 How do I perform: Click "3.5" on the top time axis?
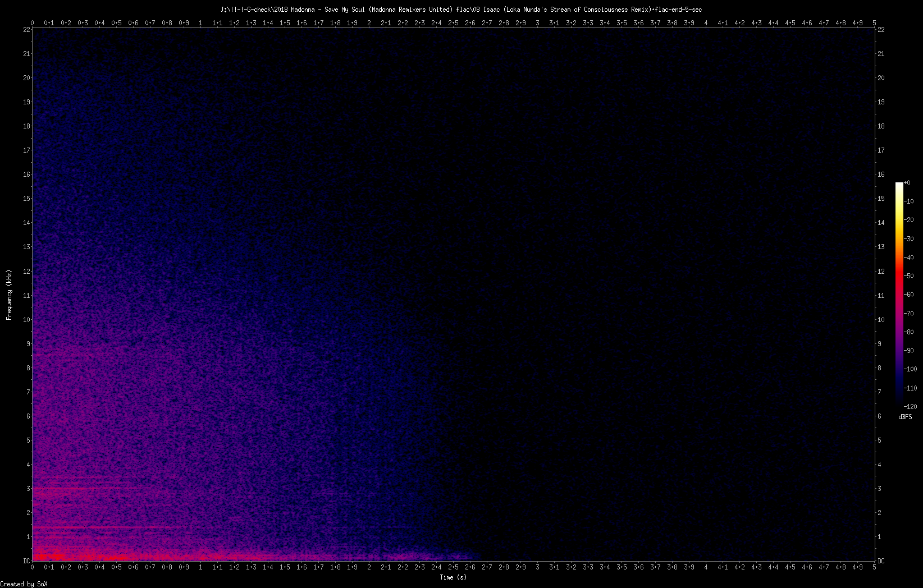(x=622, y=23)
